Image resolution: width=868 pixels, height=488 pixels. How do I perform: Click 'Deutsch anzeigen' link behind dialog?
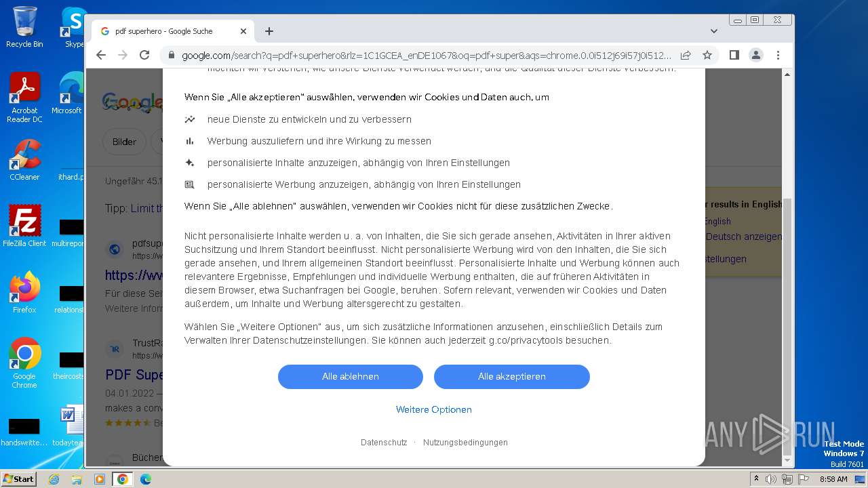point(744,237)
